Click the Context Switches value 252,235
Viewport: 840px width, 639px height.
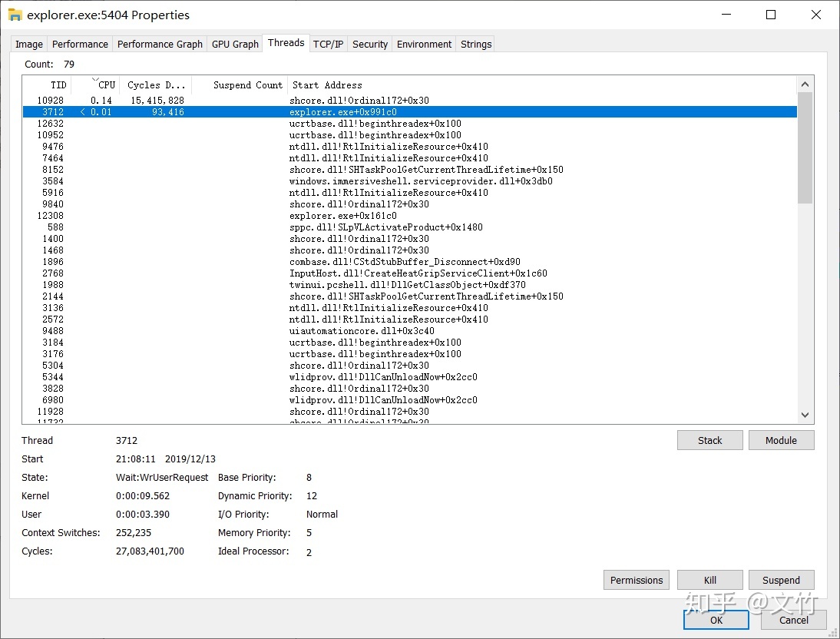coord(134,532)
